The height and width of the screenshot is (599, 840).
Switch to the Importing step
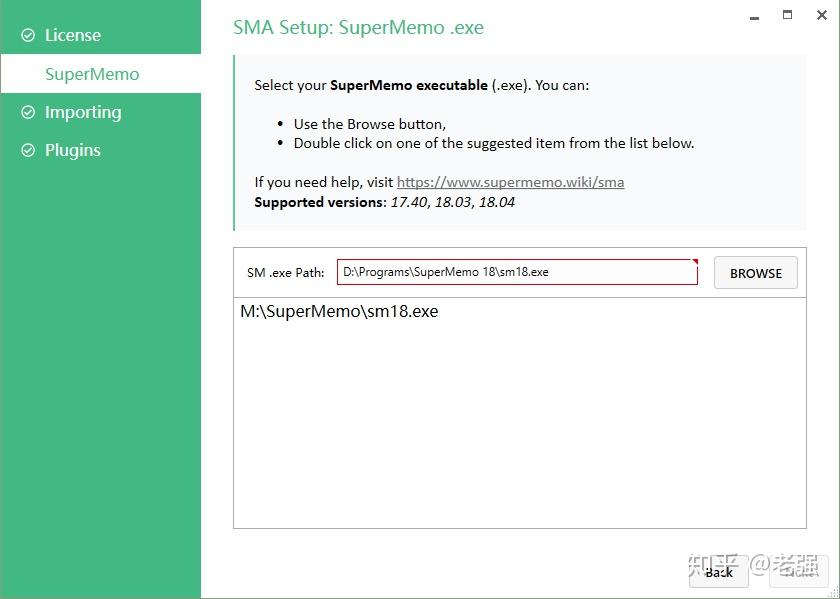pos(84,112)
